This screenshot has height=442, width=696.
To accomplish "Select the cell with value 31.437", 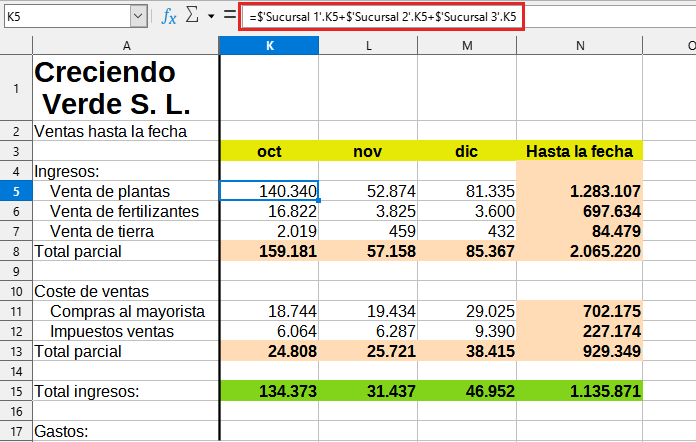I will pyautogui.click(x=368, y=391).
